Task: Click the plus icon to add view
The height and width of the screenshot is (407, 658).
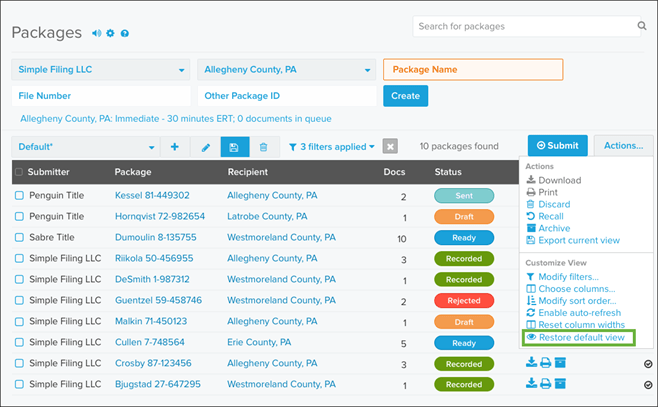Action: pyautogui.click(x=175, y=147)
